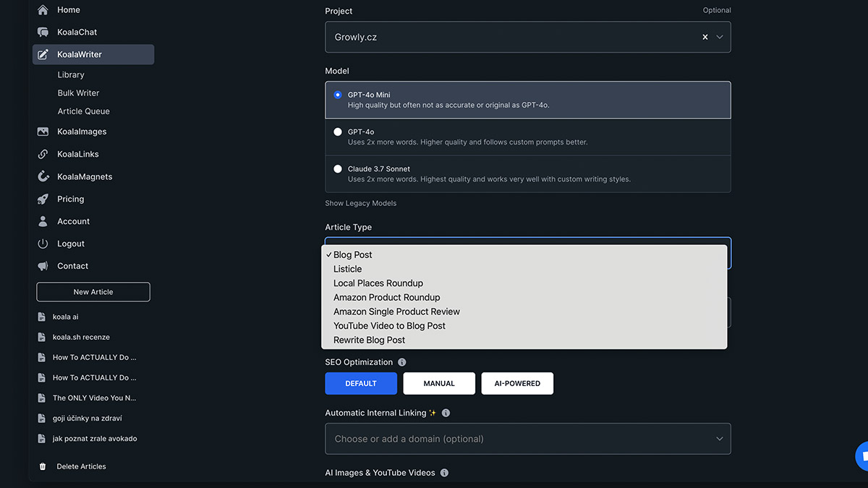
Task: Click the Automatic Internal Linking info icon
Action: 446,413
